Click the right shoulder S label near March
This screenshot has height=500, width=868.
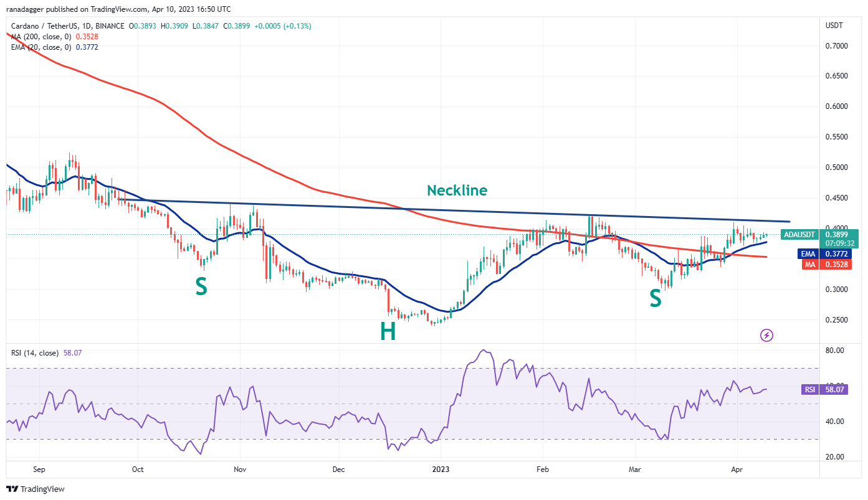(x=655, y=298)
